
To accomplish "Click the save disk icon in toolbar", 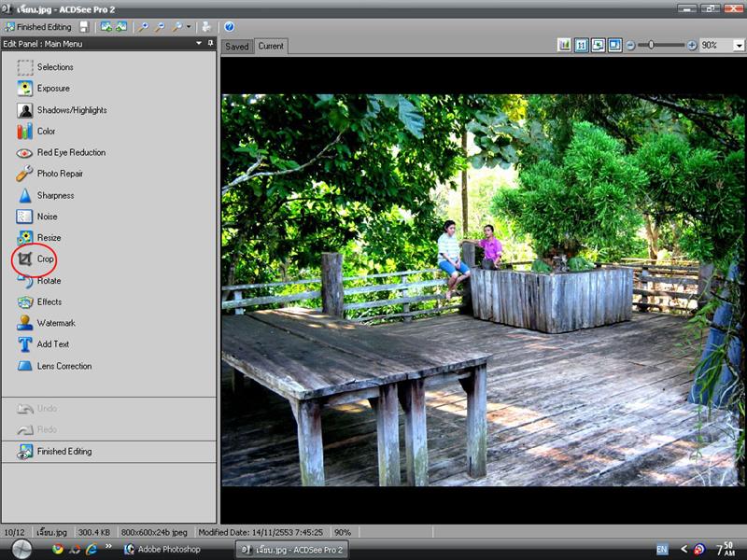I will (84, 27).
